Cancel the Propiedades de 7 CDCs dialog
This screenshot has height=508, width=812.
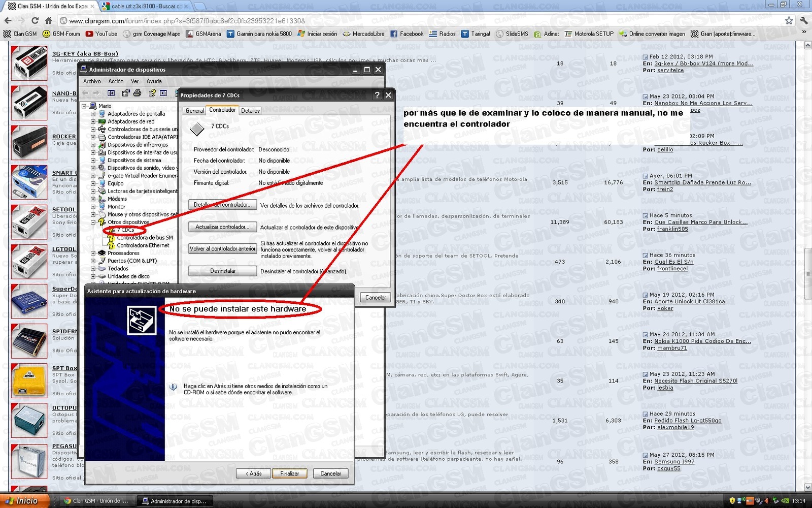pos(376,298)
